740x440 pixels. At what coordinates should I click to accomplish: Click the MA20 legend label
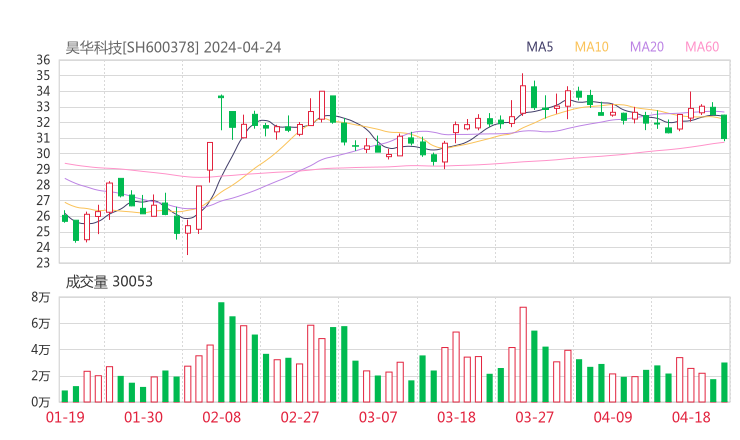pos(647,47)
